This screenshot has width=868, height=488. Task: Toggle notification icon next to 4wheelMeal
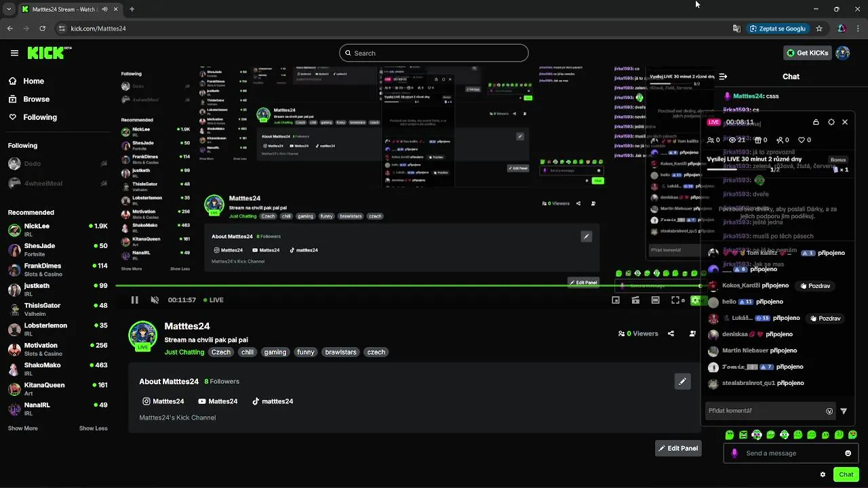click(104, 183)
